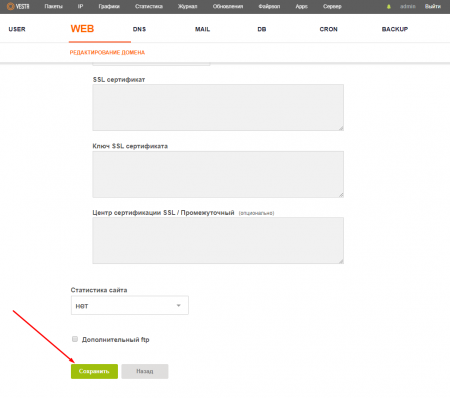Open Файрвол in top bar
The width and height of the screenshot is (450, 398).
(x=269, y=6)
